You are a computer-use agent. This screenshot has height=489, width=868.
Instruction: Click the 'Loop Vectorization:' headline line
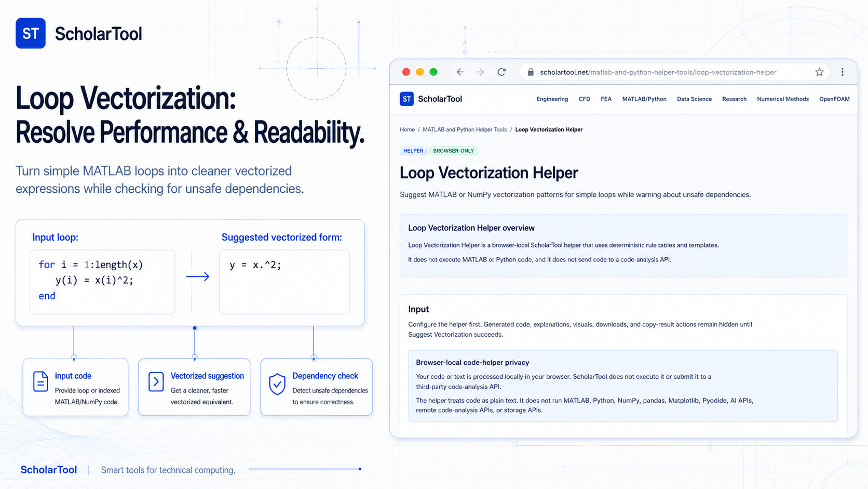point(126,98)
